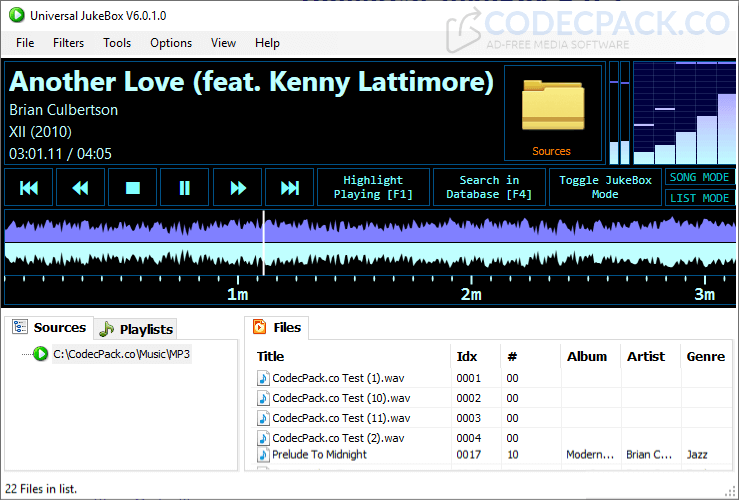Open the Sources folder icon

pos(553,113)
